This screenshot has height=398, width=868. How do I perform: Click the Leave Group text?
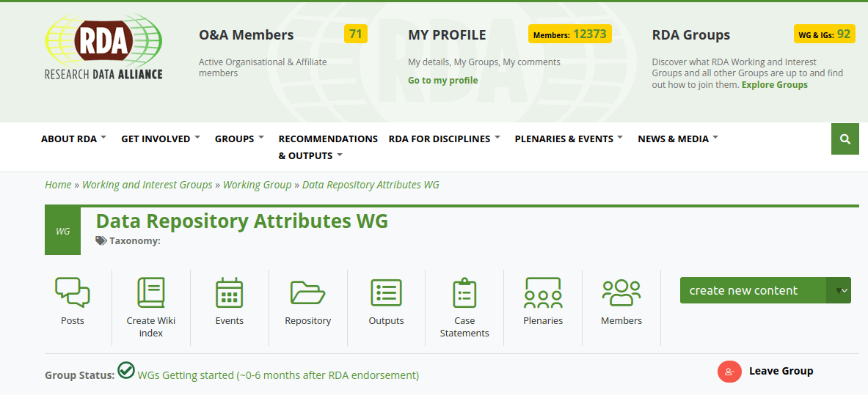pyautogui.click(x=781, y=371)
